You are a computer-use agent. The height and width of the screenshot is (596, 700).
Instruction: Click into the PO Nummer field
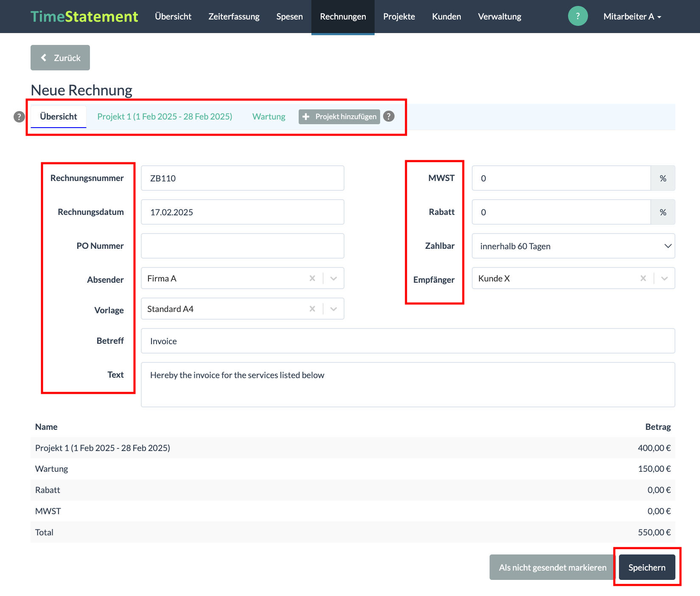[242, 246]
